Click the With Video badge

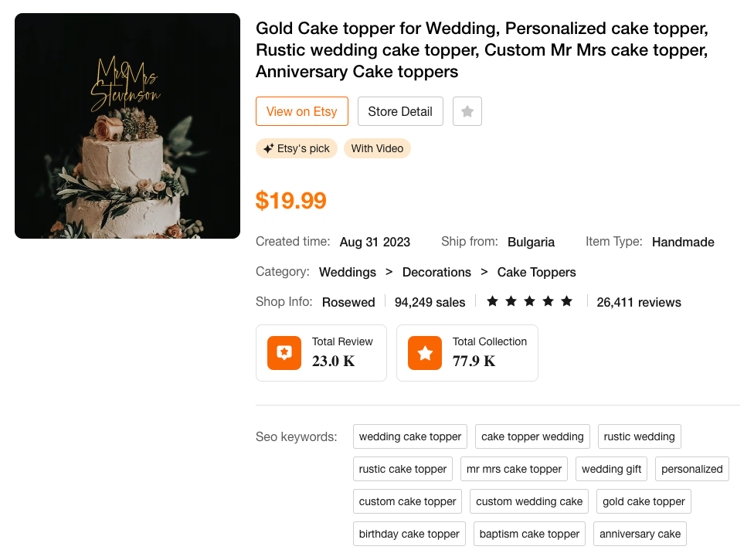pos(377,148)
